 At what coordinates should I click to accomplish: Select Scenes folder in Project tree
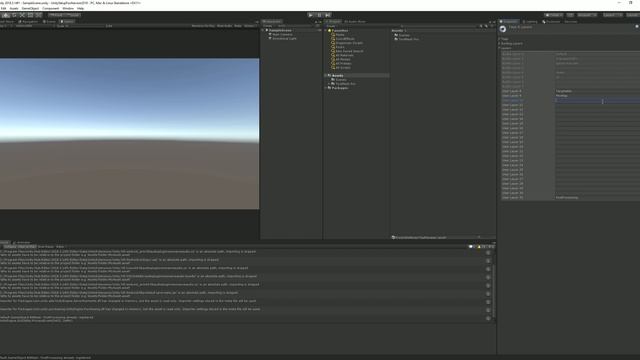[x=341, y=80]
